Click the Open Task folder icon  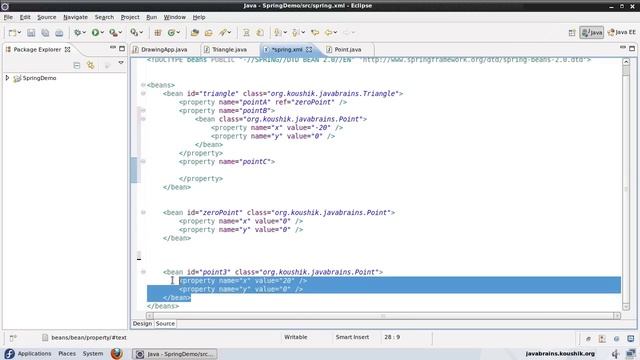point(209,33)
